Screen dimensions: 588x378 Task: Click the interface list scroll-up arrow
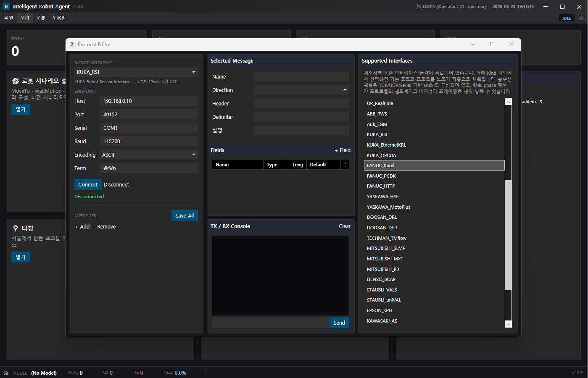pos(509,102)
